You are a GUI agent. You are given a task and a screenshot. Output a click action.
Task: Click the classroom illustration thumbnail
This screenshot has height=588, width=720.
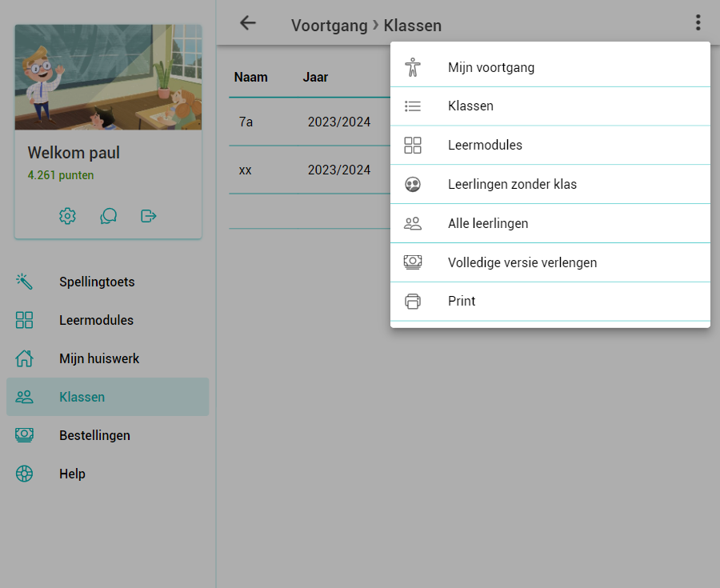[x=108, y=77]
